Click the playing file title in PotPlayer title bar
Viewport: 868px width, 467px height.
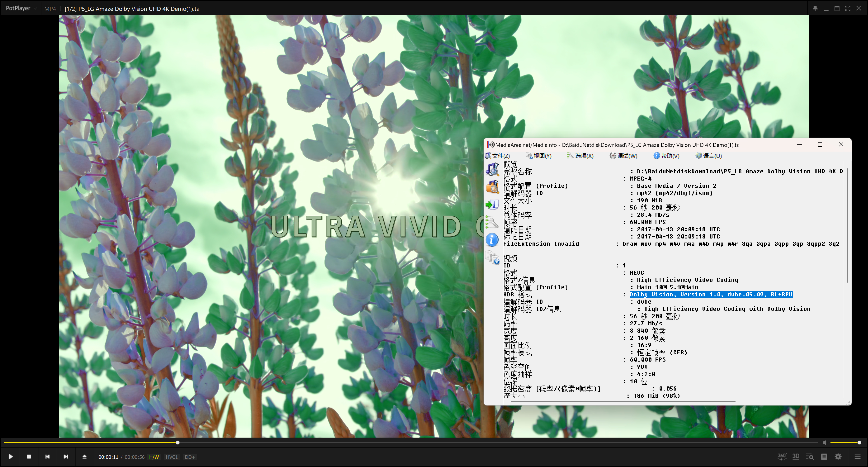coord(132,9)
